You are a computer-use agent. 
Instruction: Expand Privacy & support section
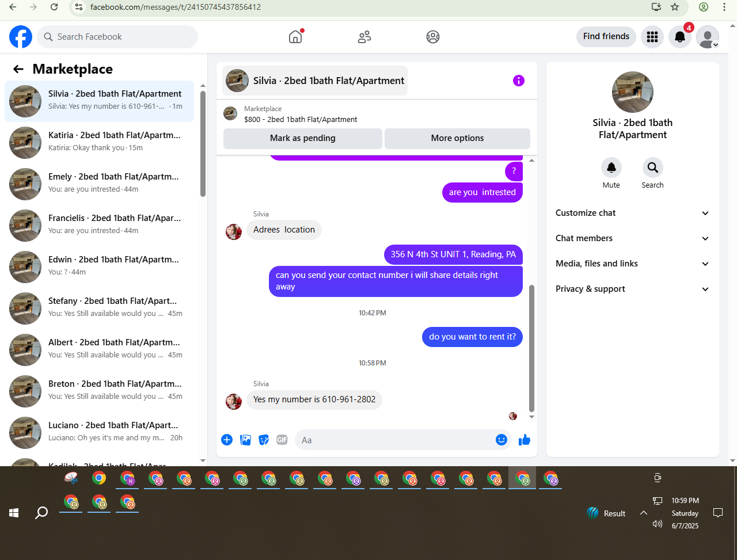pyautogui.click(x=632, y=289)
